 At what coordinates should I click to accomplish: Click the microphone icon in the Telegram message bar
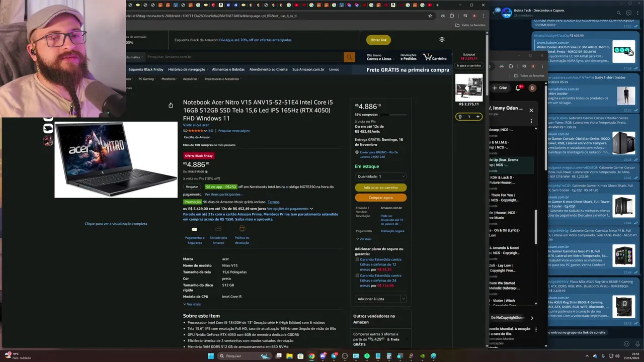(637, 344)
